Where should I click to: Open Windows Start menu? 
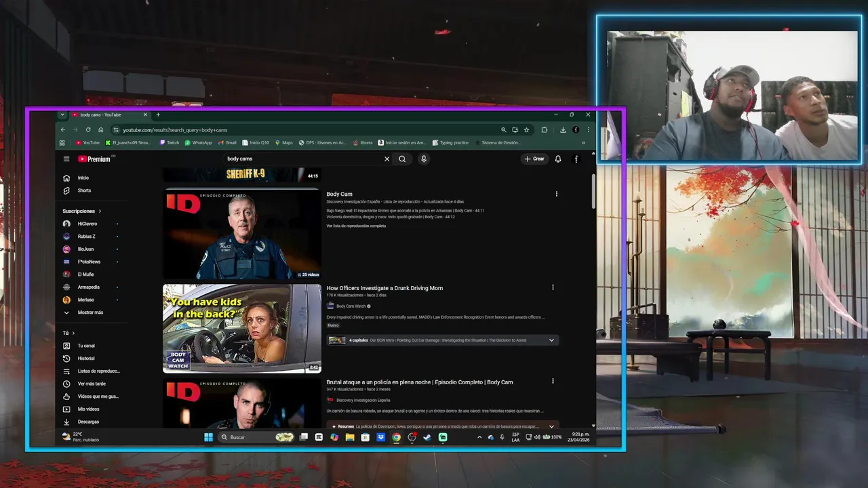click(x=208, y=437)
